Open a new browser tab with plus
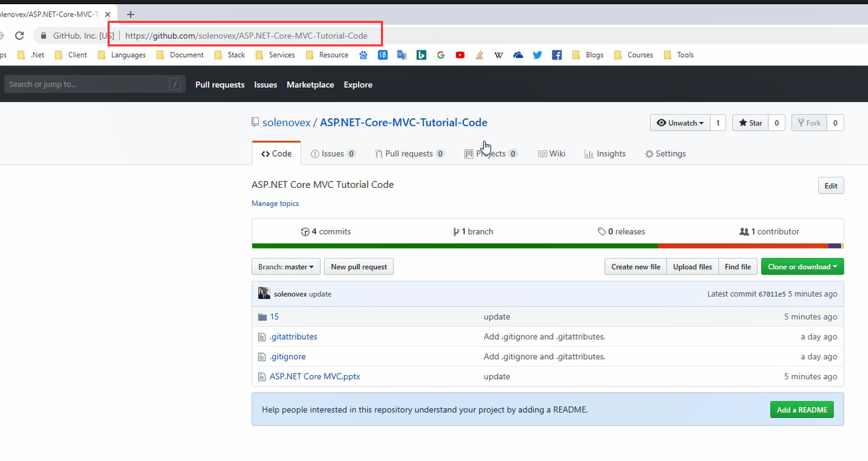 130,15
